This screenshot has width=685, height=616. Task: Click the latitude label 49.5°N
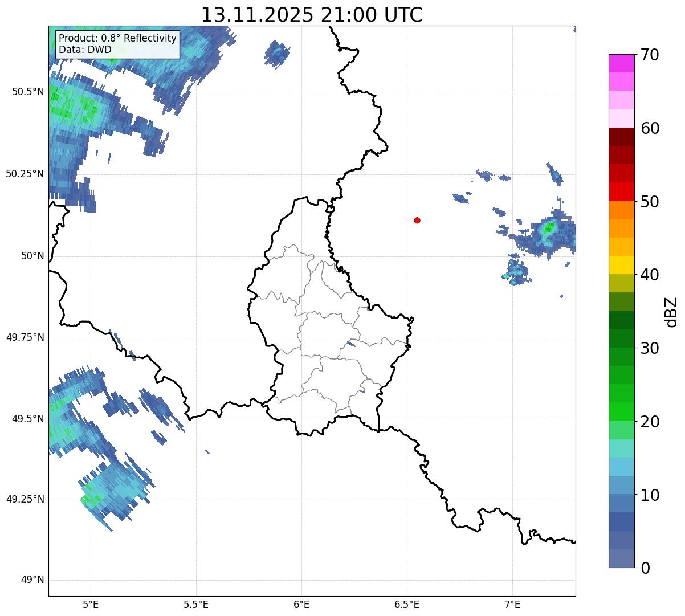pos(28,419)
